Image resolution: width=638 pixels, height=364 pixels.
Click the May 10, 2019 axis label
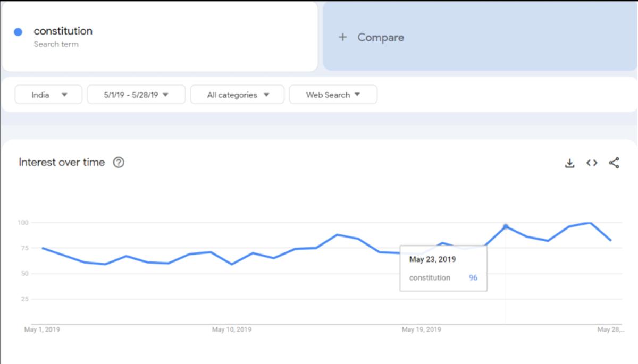[x=232, y=329]
